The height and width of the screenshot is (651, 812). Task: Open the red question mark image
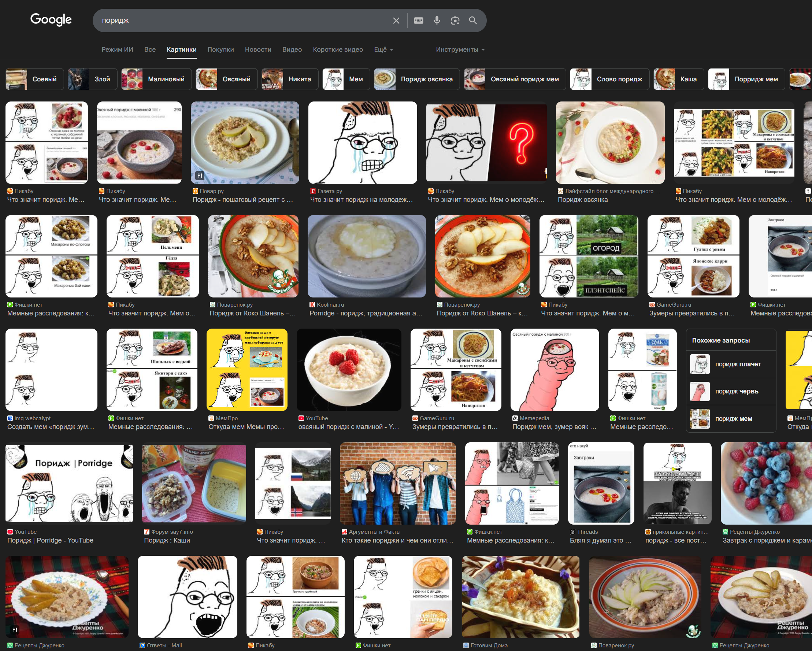(486, 143)
